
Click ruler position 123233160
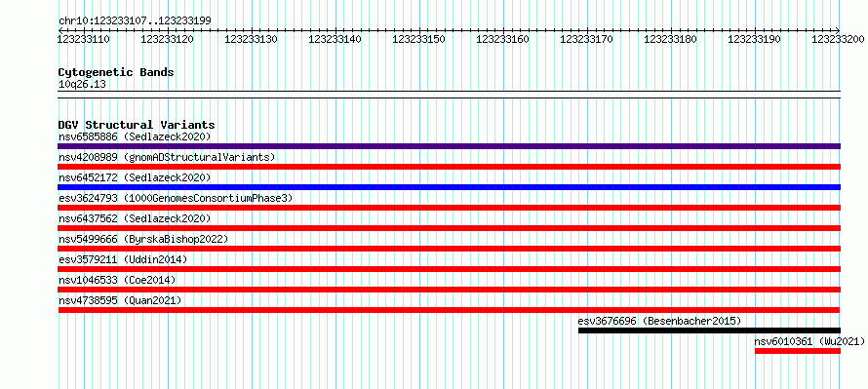click(x=502, y=39)
